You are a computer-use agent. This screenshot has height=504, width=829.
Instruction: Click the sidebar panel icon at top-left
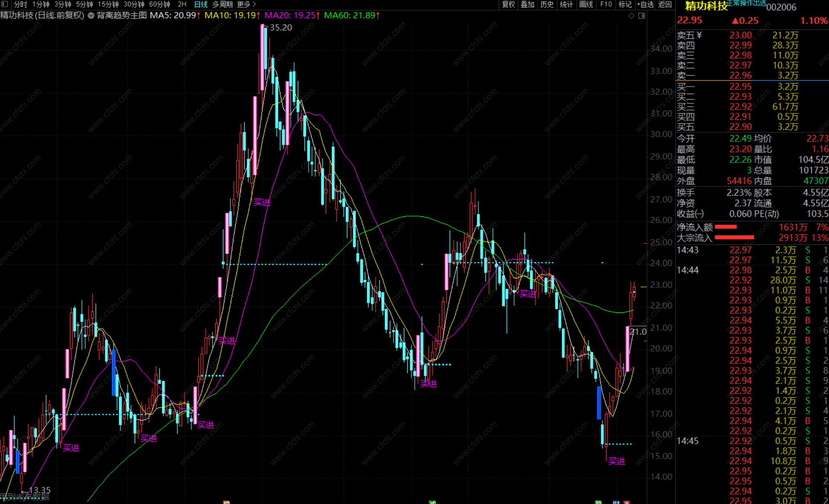(5, 4)
